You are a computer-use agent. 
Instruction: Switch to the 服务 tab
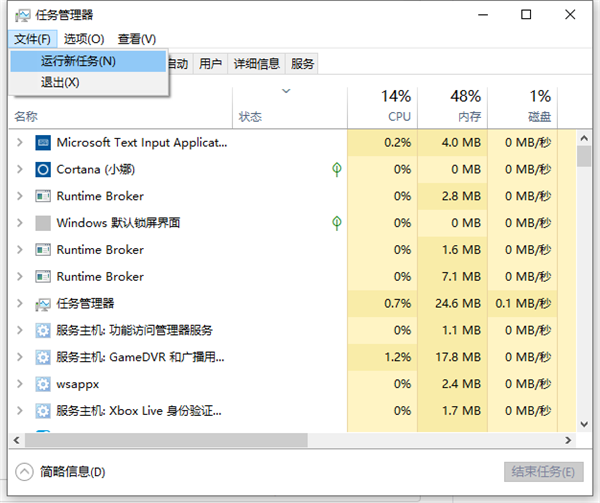click(303, 64)
